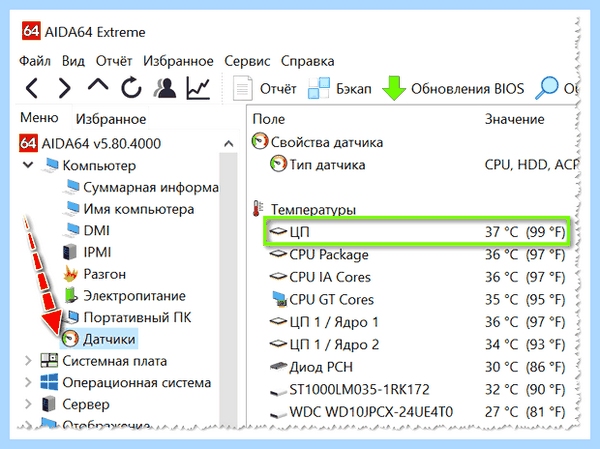Click the Бэкап toolbar label
This screenshot has height=449, width=600.
click(354, 89)
